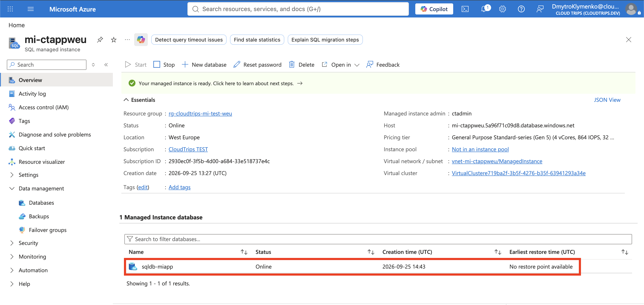Click the Copilot icon beside resource title
The width and height of the screenshot is (644, 305).
pos(141,39)
